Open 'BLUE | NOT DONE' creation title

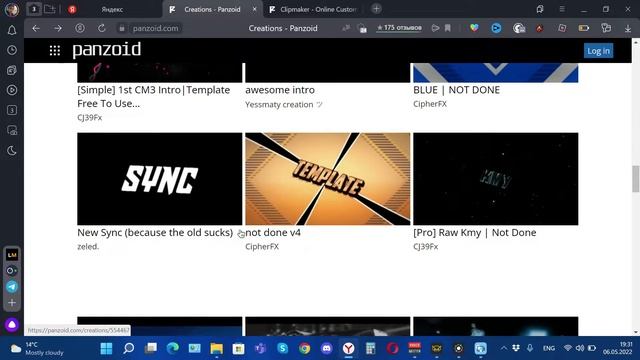[456, 90]
